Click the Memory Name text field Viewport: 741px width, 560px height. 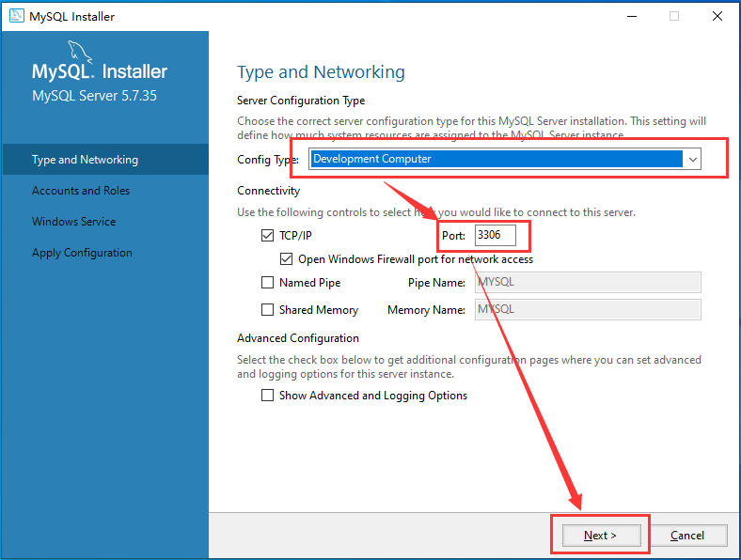click(x=588, y=310)
